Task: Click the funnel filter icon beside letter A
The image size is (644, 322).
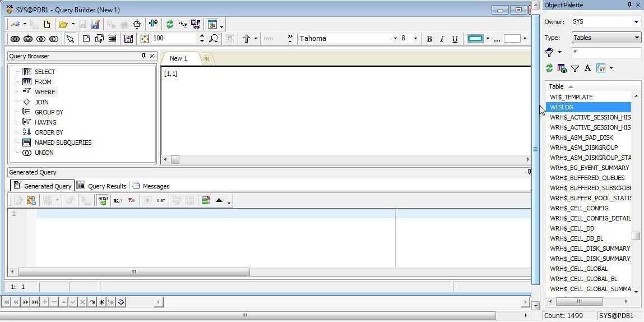Action: (x=575, y=68)
